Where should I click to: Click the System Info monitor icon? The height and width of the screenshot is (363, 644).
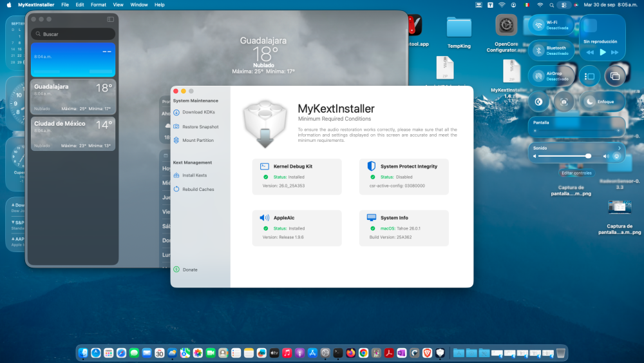click(x=372, y=217)
